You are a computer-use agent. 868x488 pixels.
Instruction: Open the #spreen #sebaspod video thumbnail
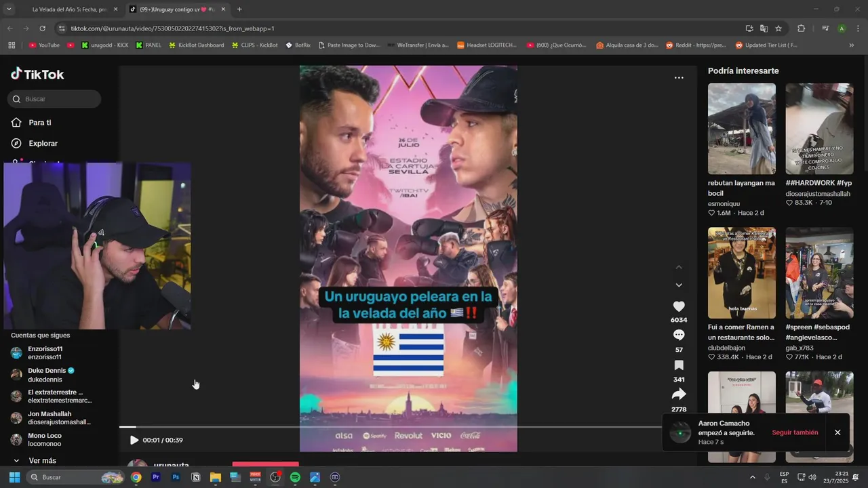(x=819, y=273)
